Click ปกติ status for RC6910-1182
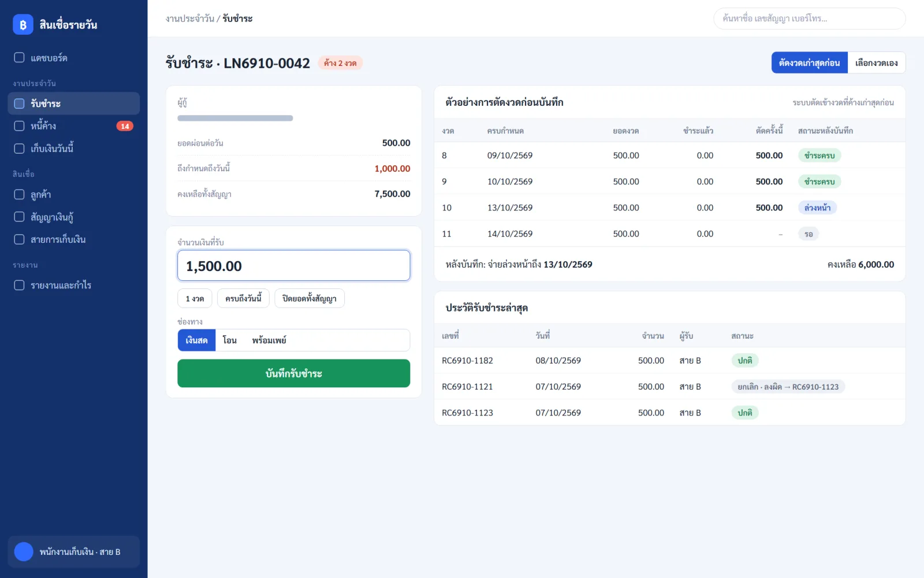 (745, 361)
